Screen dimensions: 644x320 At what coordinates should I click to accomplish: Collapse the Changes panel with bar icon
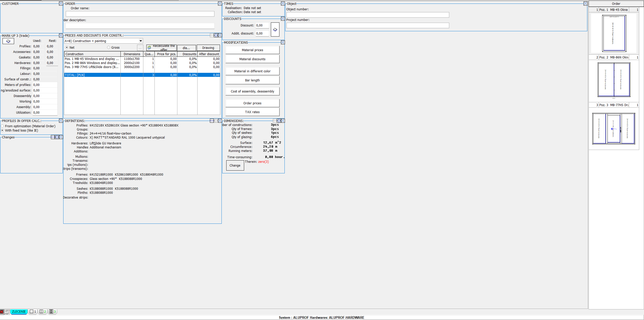tap(53, 137)
